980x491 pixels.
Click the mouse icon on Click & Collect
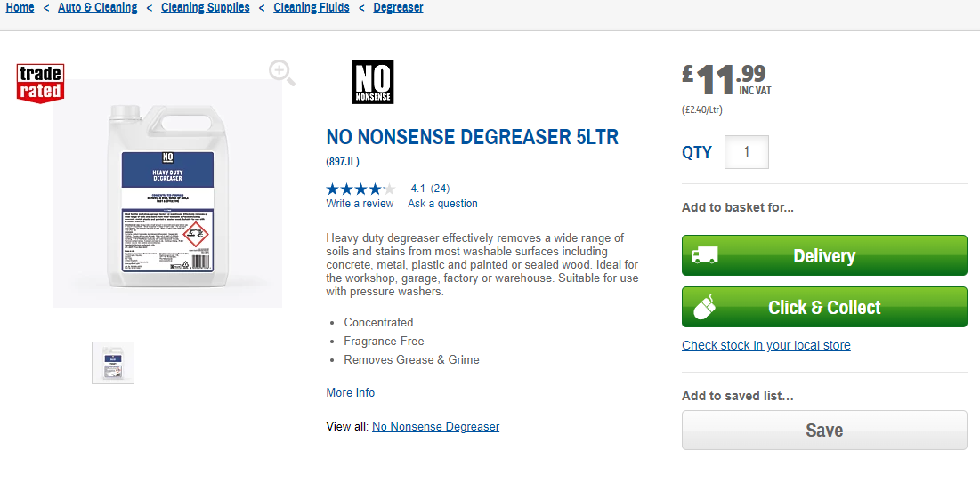705,307
